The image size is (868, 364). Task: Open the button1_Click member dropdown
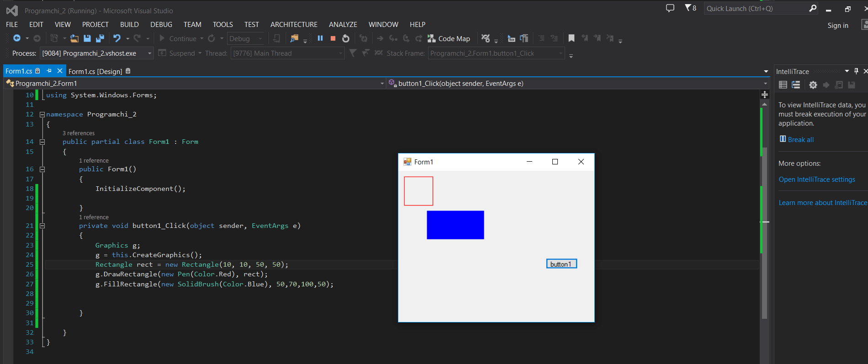pyautogui.click(x=765, y=84)
